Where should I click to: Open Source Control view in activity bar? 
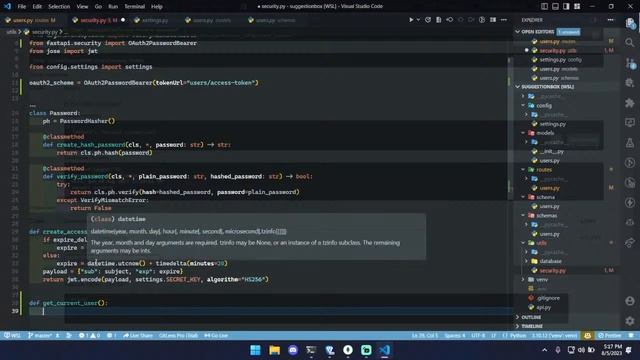click(x=630, y=62)
